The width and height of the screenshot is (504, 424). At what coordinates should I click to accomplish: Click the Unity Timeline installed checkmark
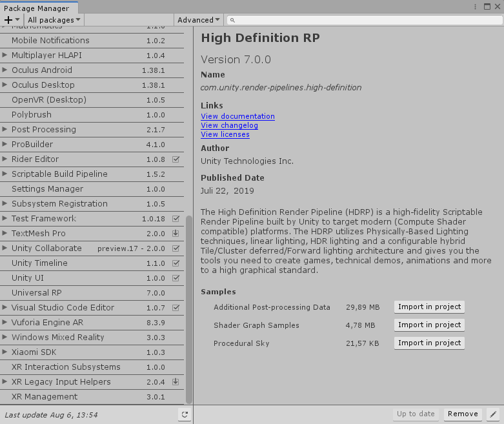176,263
